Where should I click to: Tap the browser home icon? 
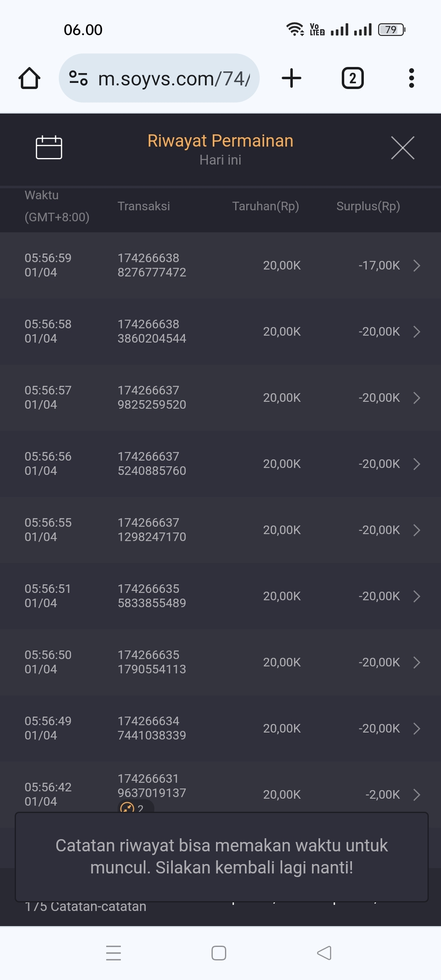click(29, 78)
